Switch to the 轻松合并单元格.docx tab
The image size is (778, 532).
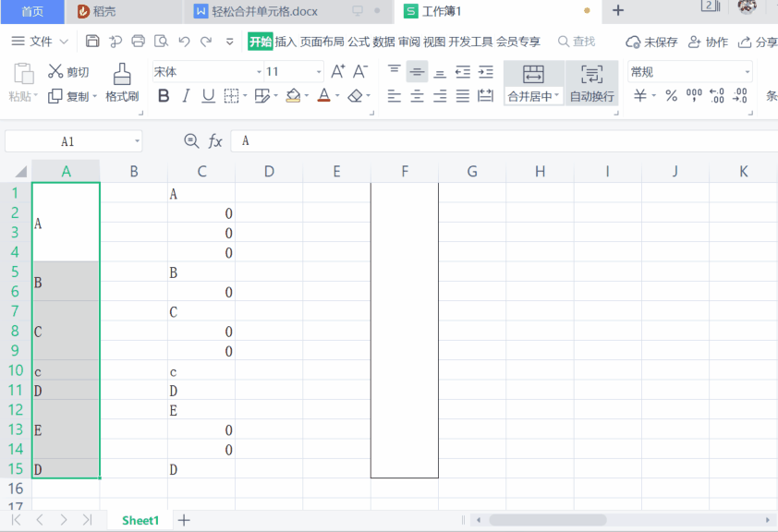(263, 11)
